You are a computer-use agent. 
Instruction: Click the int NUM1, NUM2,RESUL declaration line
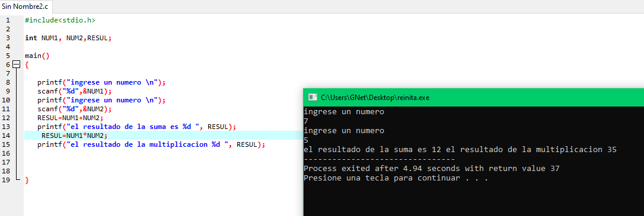(68, 38)
